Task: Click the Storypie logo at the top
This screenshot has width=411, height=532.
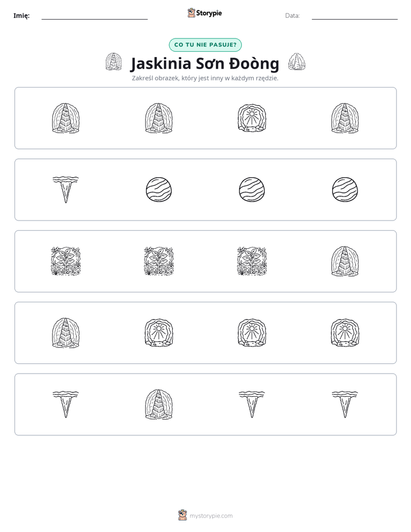Action: coord(205,13)
